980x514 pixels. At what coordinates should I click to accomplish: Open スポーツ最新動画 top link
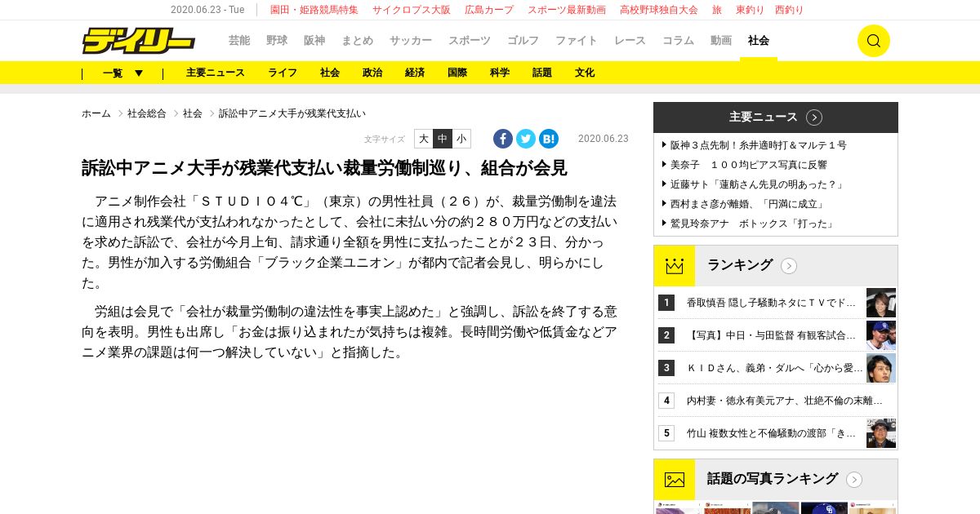(567, 10)
